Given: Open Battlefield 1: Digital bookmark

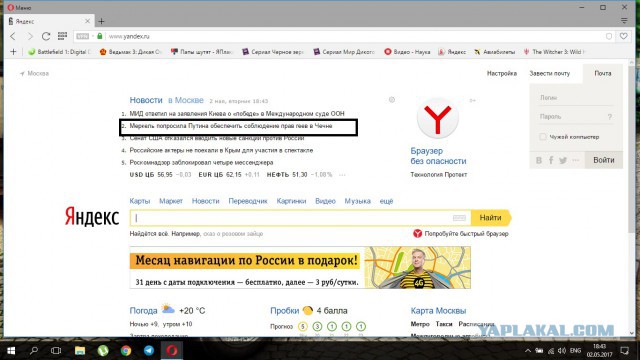Looking at the screenshot, I should coord(60,52).
